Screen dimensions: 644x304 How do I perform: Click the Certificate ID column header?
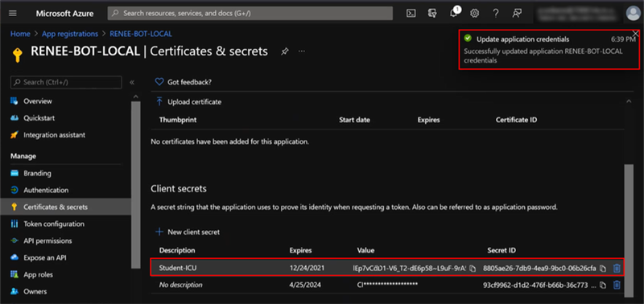coord(516,120)
